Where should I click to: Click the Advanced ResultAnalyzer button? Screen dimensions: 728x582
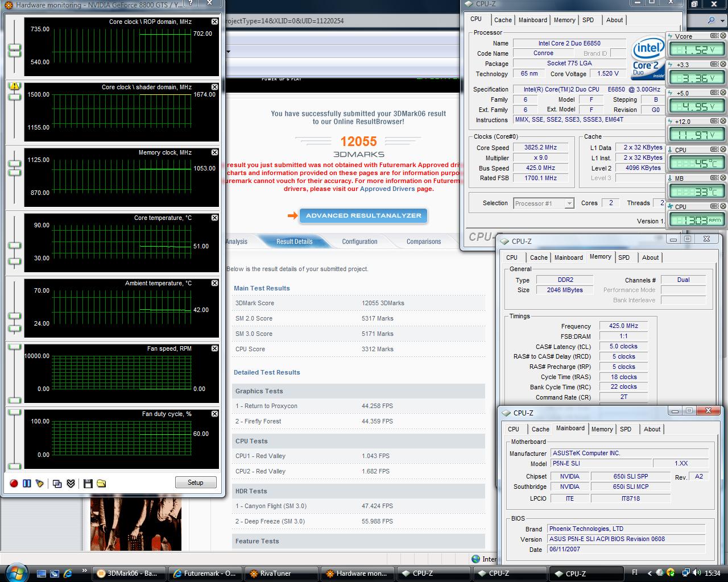pyautogui.click(x=363, y=215)
